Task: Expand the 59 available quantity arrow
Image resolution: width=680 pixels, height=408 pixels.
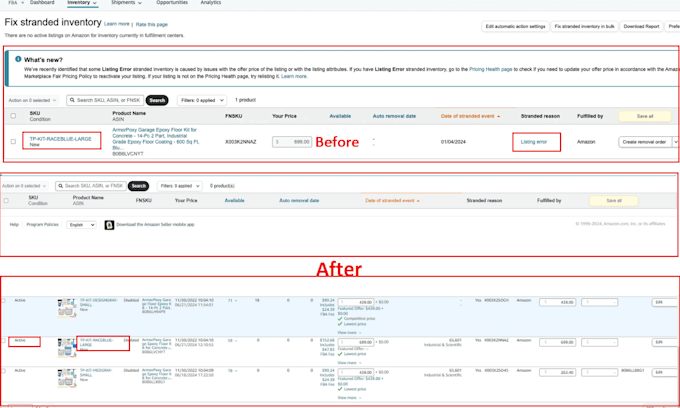Action: point(236,341)
